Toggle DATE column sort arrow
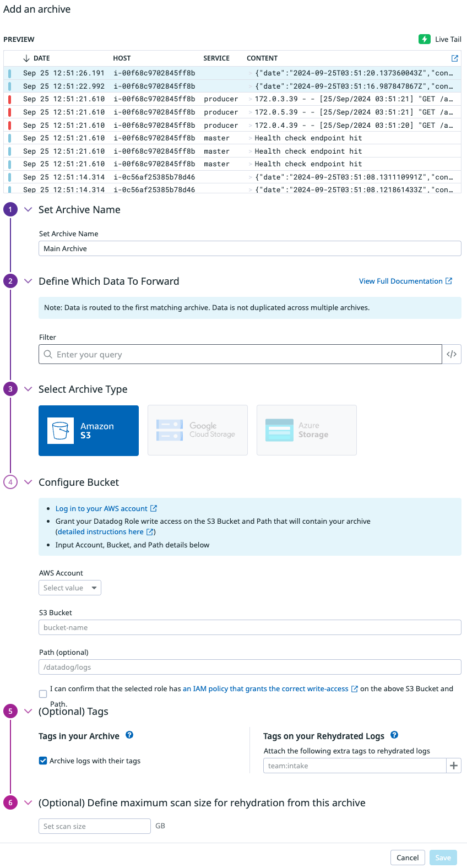The height and width of the screenshot is (868, 467). click(26, 58)
